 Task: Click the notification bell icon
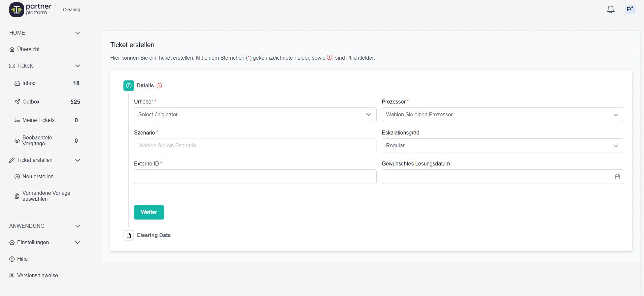click(610, 10)
